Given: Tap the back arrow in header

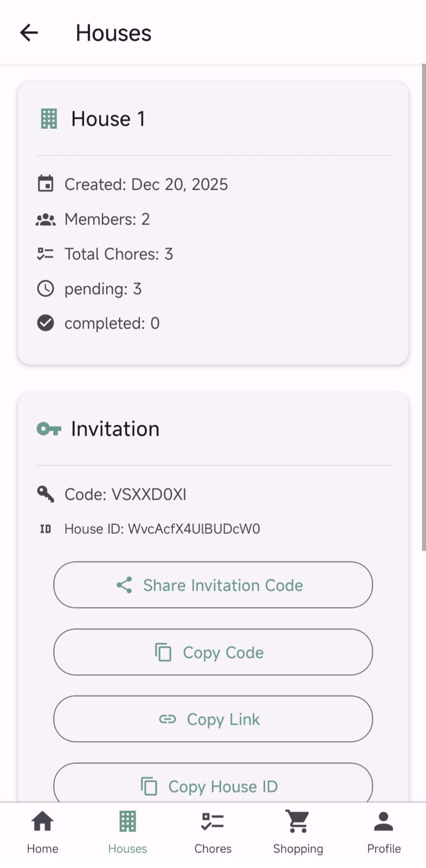Looking at the screenshot, I should point(29,33).
